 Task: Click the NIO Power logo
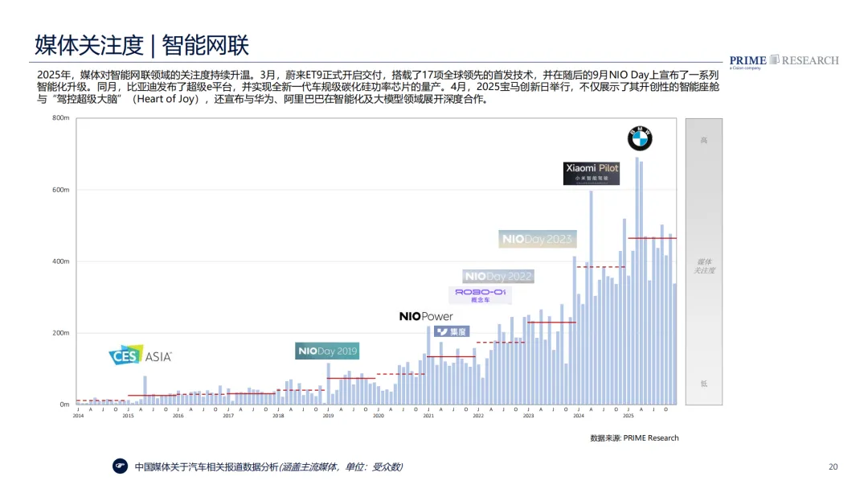[426, 316]
